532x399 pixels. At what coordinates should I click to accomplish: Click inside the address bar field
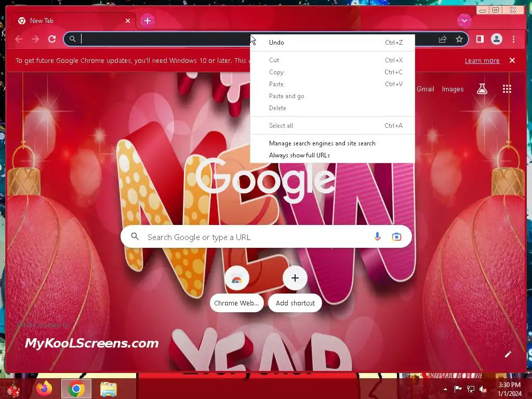pos(266,39)
